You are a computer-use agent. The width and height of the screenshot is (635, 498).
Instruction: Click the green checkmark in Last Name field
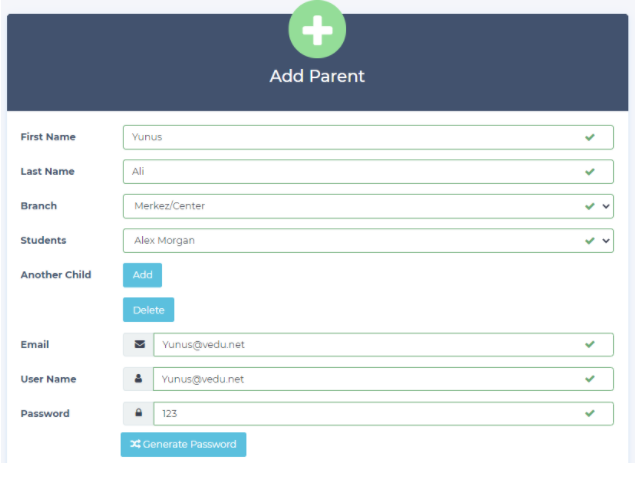tap(590, 172)
